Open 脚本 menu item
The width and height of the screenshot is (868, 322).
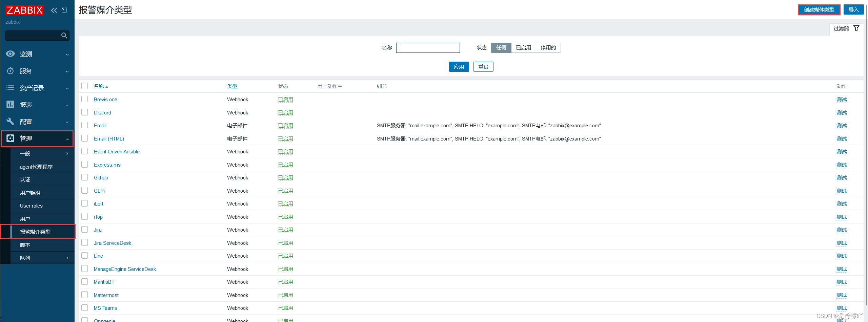(x=43, y=245)
